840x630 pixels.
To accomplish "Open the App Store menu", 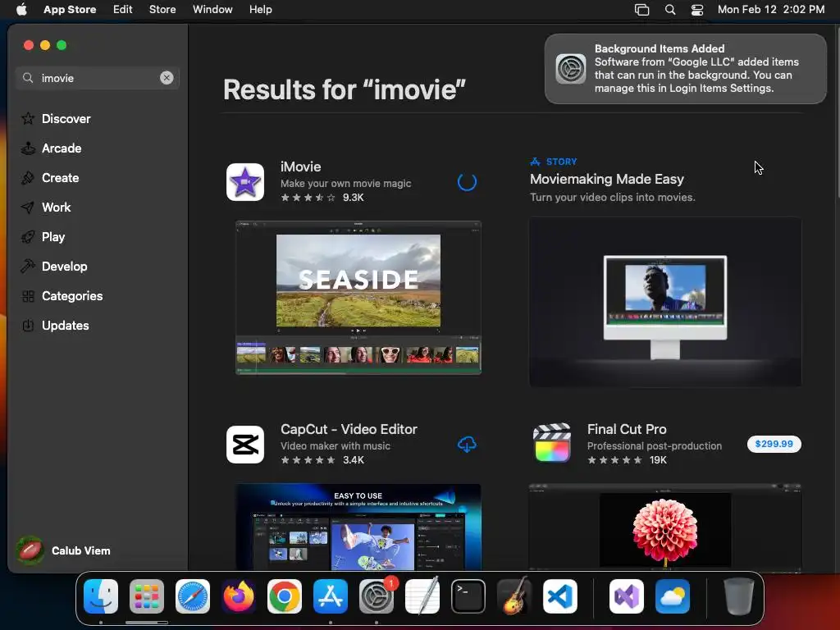I will [x=70, y=10].
